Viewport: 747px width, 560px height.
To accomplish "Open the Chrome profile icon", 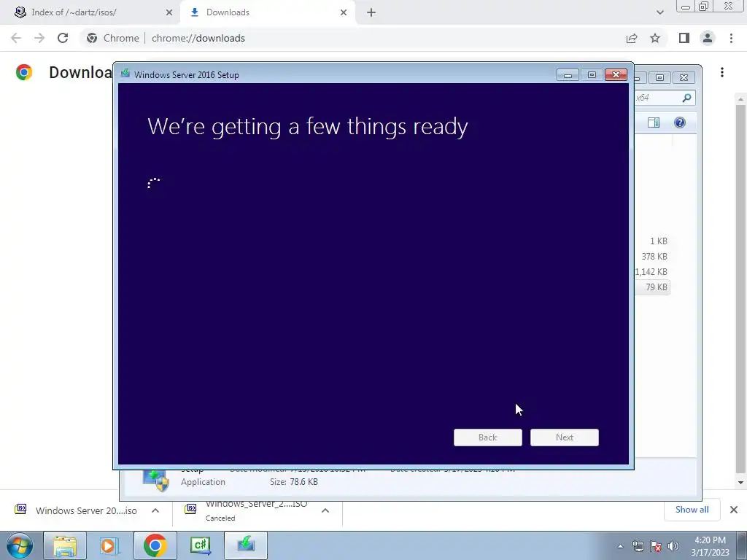I will (x=708, y=38).
